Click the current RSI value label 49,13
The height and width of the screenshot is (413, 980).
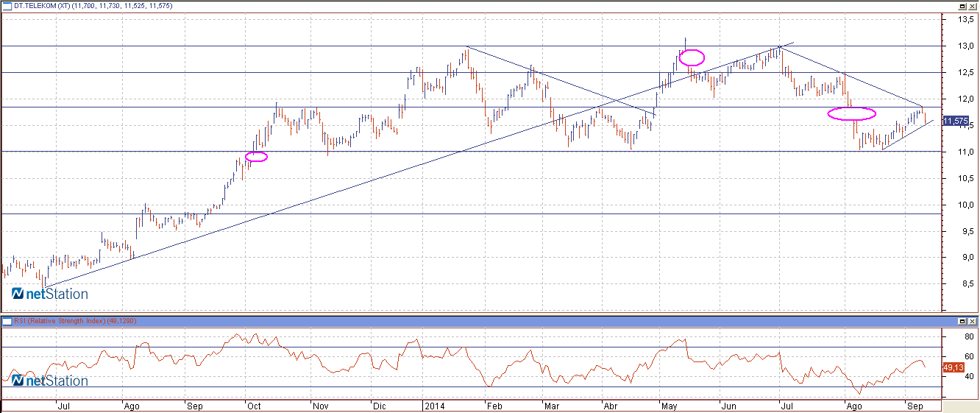pos(954,366)
